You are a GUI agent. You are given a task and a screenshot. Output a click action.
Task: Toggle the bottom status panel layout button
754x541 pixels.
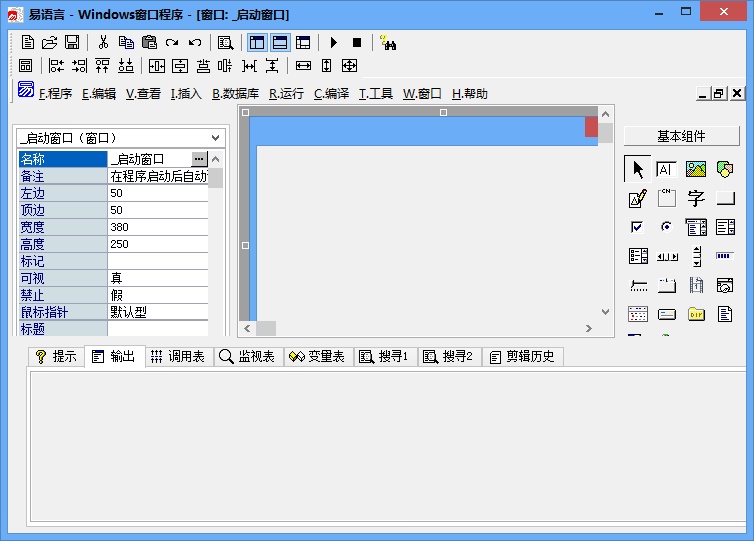(280, 42)
